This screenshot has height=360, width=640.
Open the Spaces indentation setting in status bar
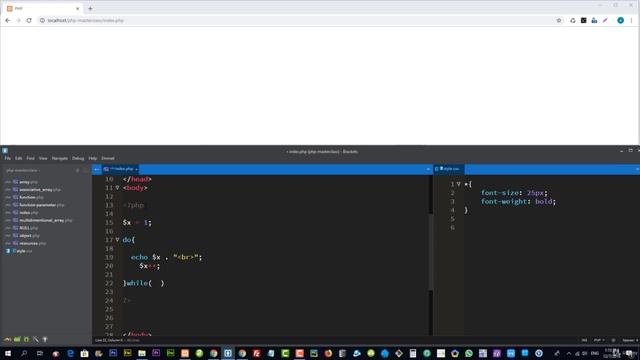(630, 340)
